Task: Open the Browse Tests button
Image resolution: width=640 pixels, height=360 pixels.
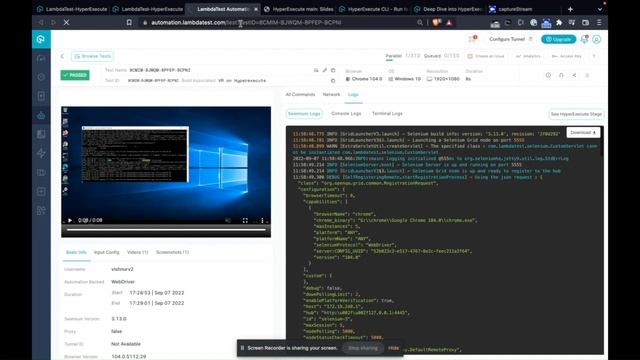Action: pyautogui.click(x=93, y=56)
